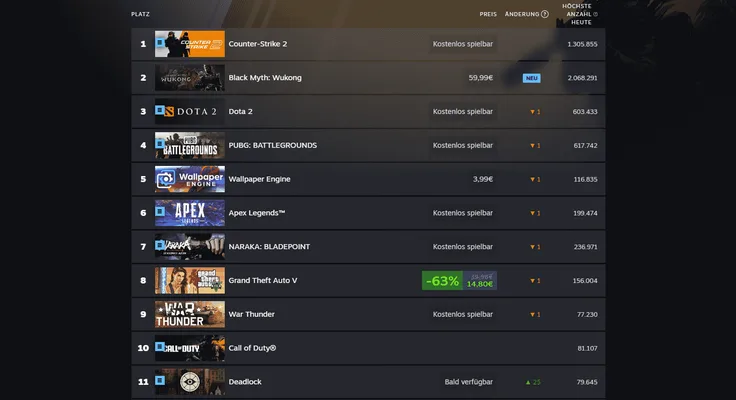Click the 14,80€ sale price for GTA V

click(x=480, y=284)
